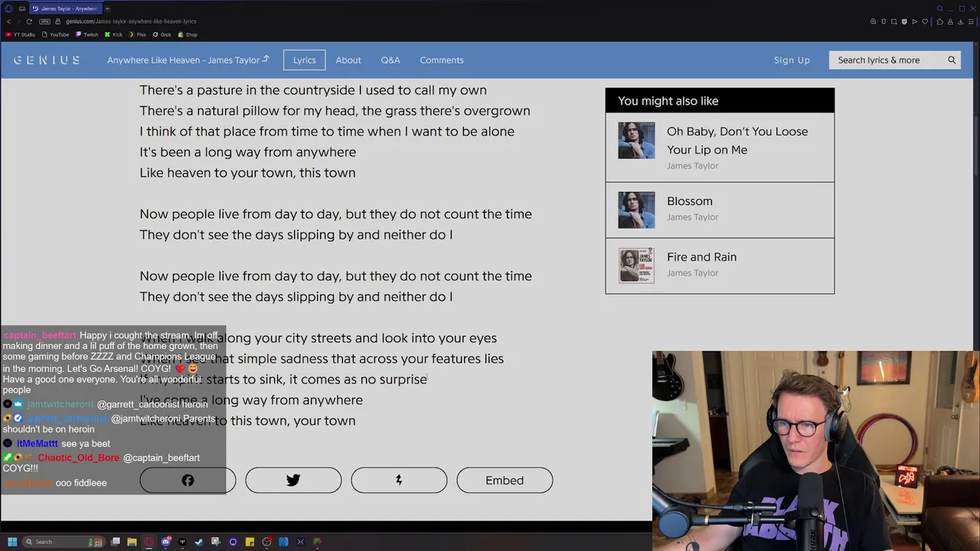
Task: Open the Easy Setup sliders icon
Action: click(x=971, y=21)
